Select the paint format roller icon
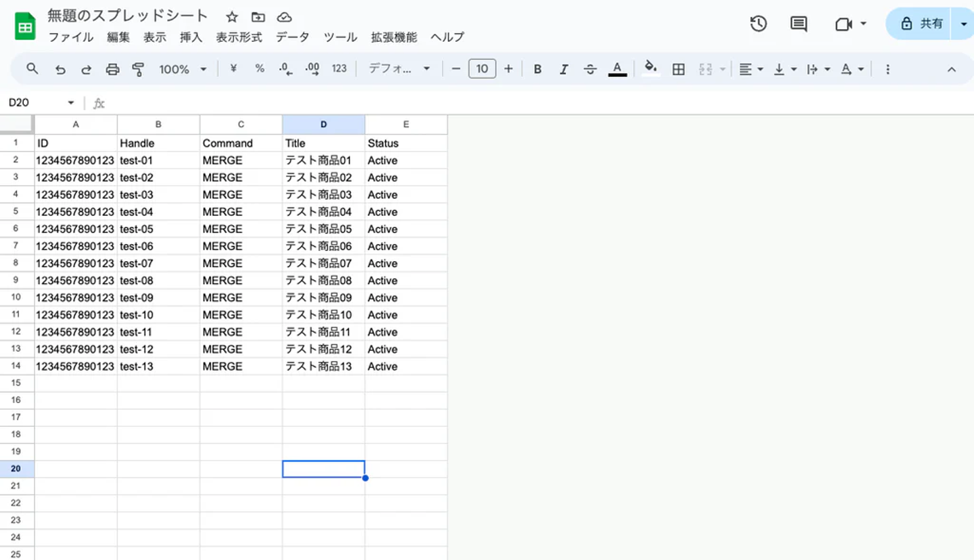This screenshot has width=974, height=560. click(x=139, y=69)
